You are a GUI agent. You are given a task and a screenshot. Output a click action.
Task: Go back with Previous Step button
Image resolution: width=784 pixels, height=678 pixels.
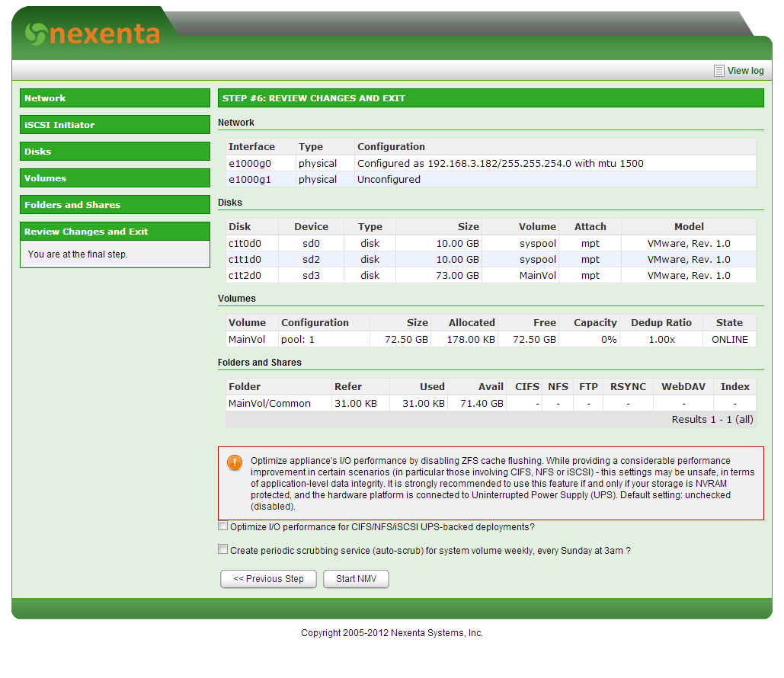coord(268,579)
